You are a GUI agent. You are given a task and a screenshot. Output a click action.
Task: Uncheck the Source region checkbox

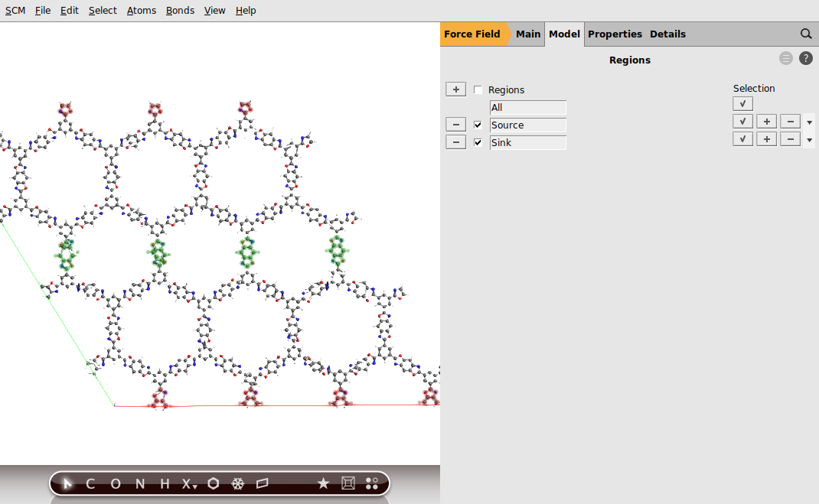478,125
